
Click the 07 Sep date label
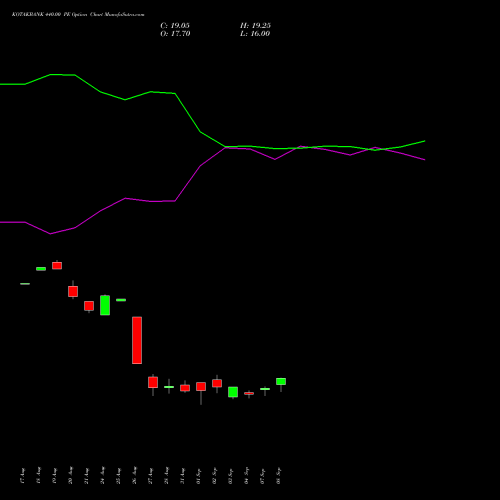(262, 476)
